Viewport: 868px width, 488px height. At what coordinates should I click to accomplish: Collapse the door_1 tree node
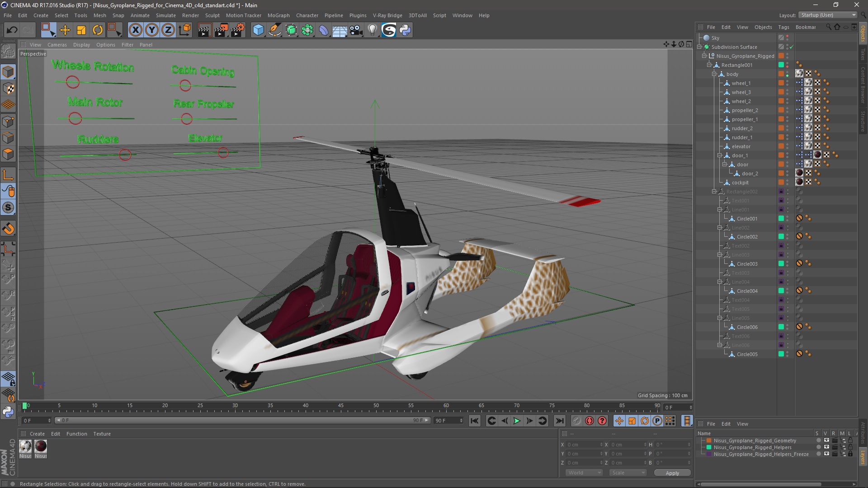(x=720, y=155)
